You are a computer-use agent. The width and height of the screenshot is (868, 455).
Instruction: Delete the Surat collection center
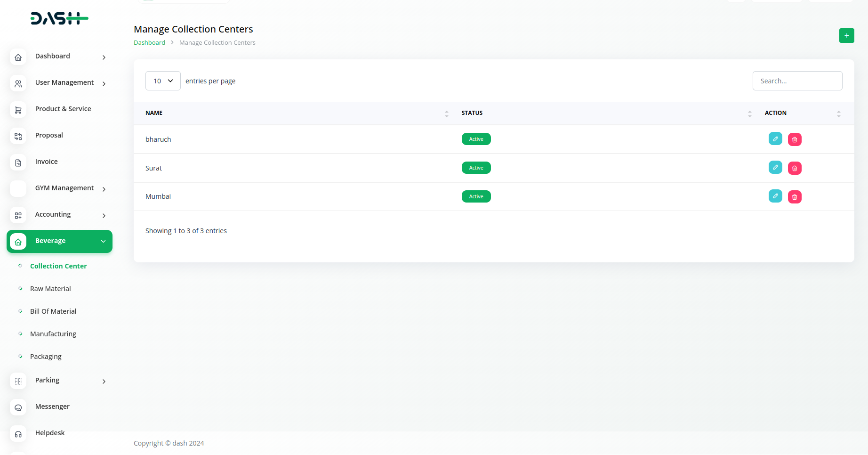[795, 168]
